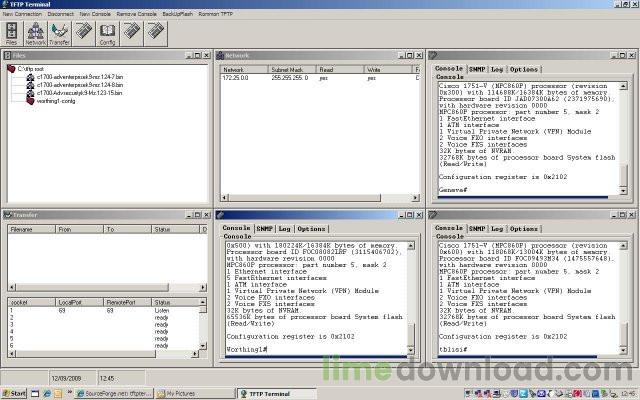Select the 172.25.0.0 network row
Image resolution: width=640 pixels, height=400 pixels.
pos(319,78)
